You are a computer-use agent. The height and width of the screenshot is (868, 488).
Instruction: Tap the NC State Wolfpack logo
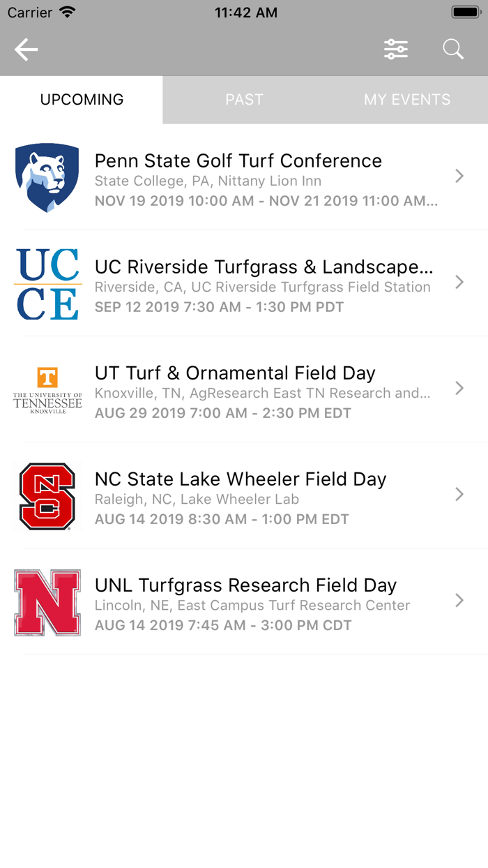point(47,495)
